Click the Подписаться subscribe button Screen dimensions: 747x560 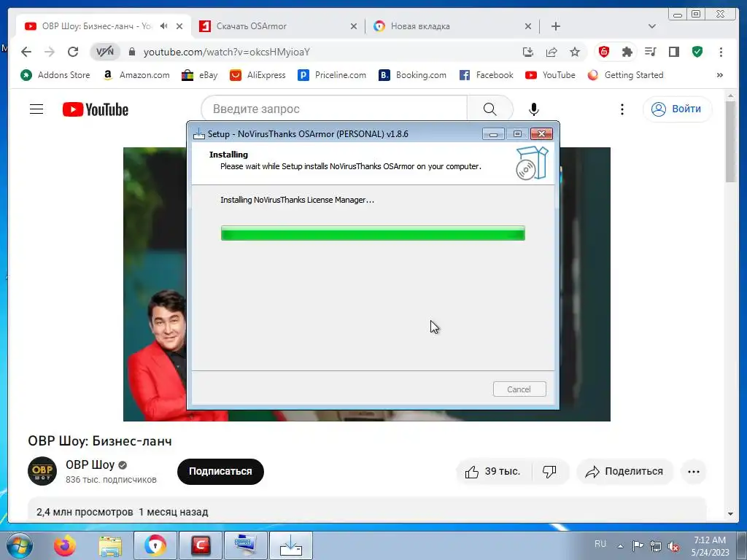click(220, 472)
